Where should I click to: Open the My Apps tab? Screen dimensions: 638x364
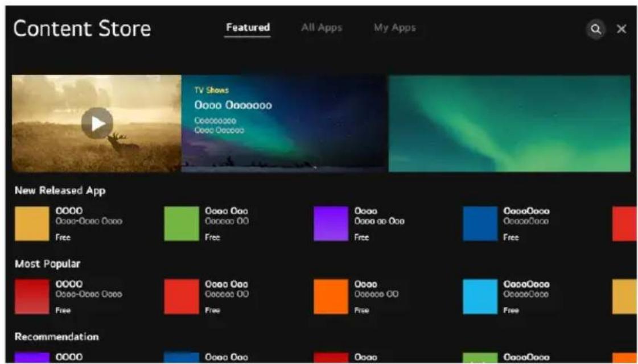[x=394, y=28]
